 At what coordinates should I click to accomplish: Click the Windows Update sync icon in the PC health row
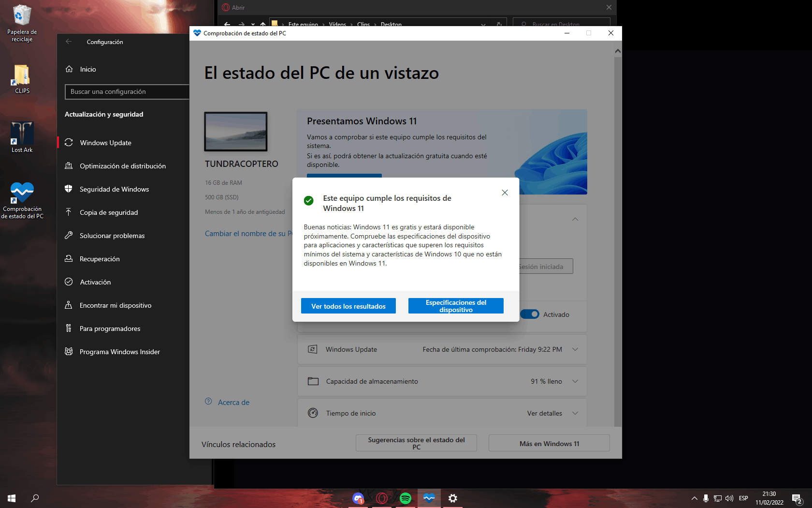[313, 349]
